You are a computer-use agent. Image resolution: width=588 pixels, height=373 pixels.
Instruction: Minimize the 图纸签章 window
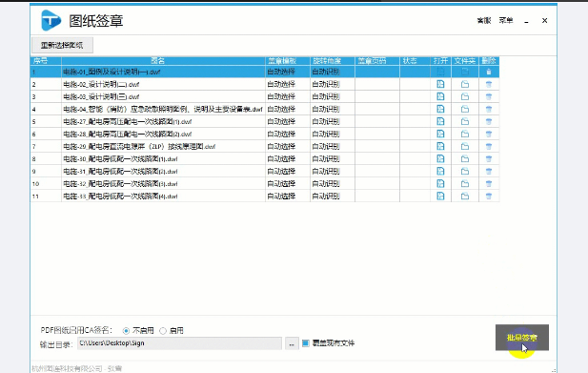(x=526, y=21)
